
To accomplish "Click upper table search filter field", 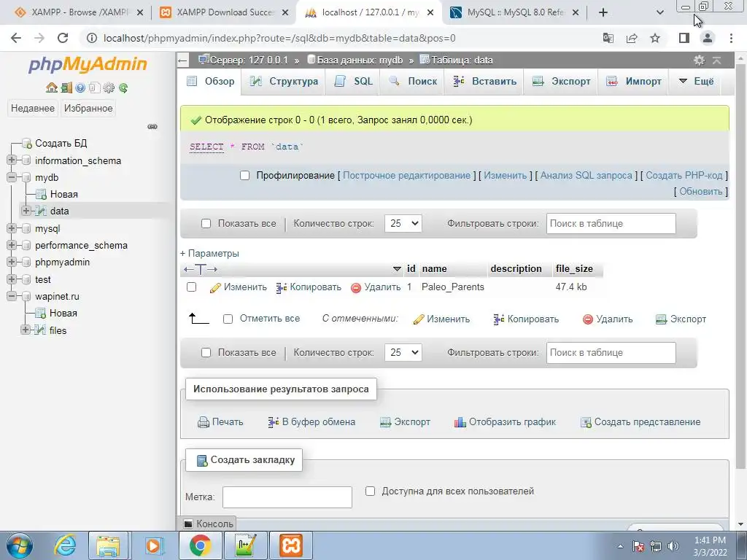I will coord(611,223).
